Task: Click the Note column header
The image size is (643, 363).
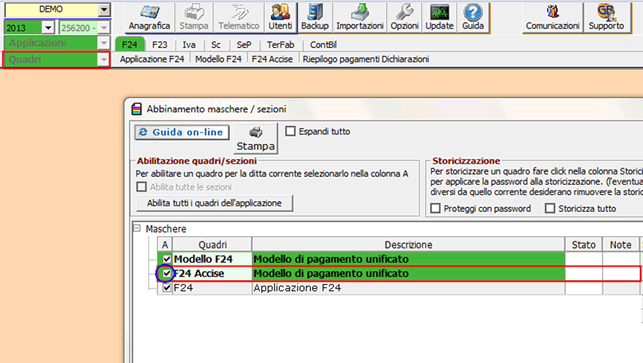Action: coord(620,245)
